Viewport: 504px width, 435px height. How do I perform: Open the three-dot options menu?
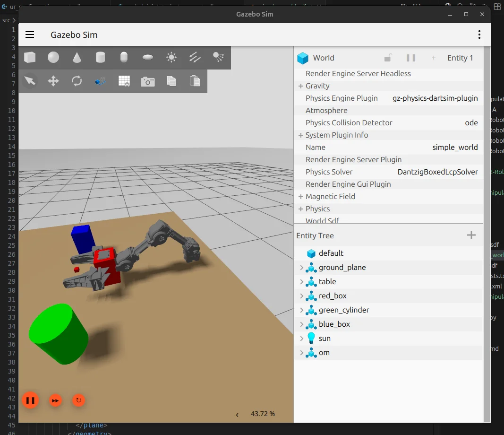tap(479, 34)
